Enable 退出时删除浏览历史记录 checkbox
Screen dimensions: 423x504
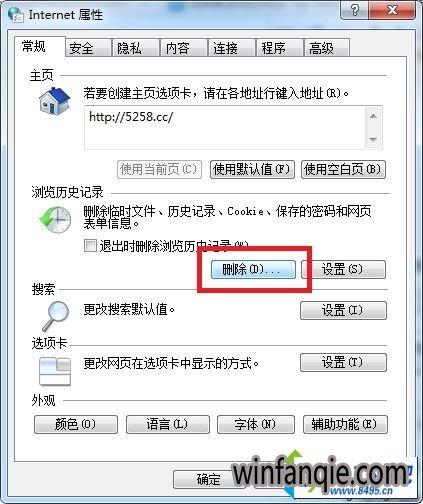(90, 246)
